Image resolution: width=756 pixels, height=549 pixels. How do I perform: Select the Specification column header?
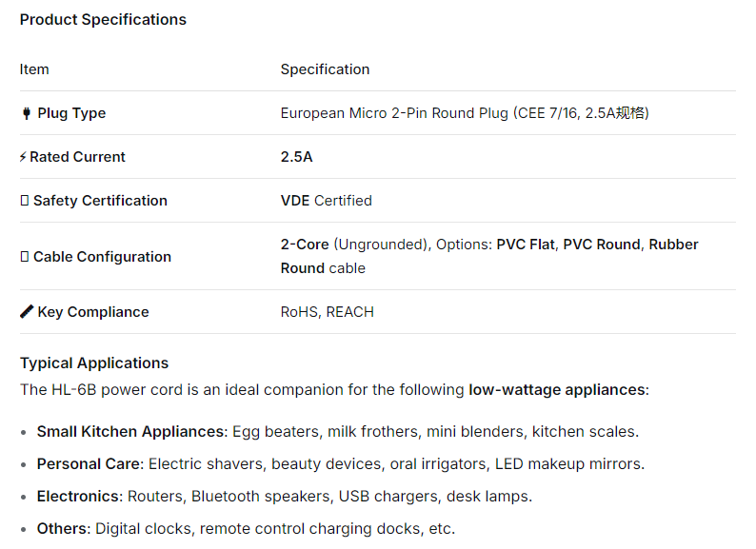point(325,69)
